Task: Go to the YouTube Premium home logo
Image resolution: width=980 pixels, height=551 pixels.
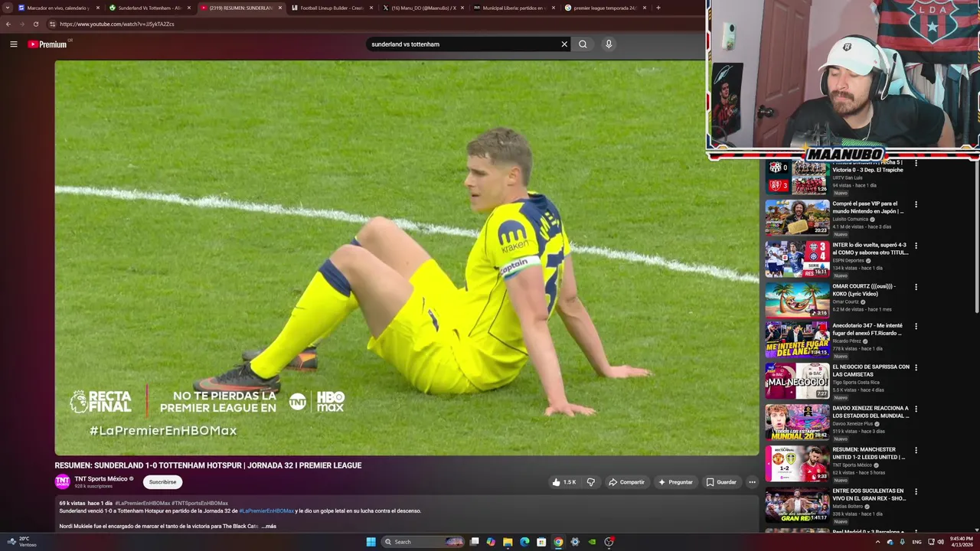Action: (x=48, y=44)
